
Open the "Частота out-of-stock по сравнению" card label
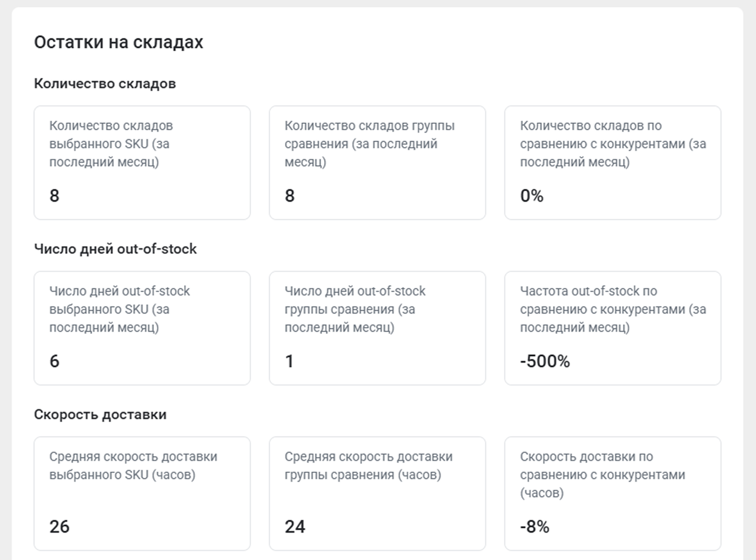(613, 309)
